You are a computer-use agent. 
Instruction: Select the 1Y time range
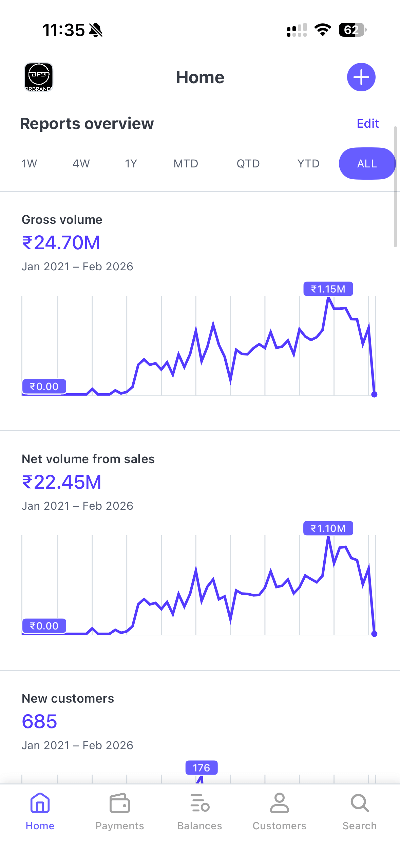[131, 164]
